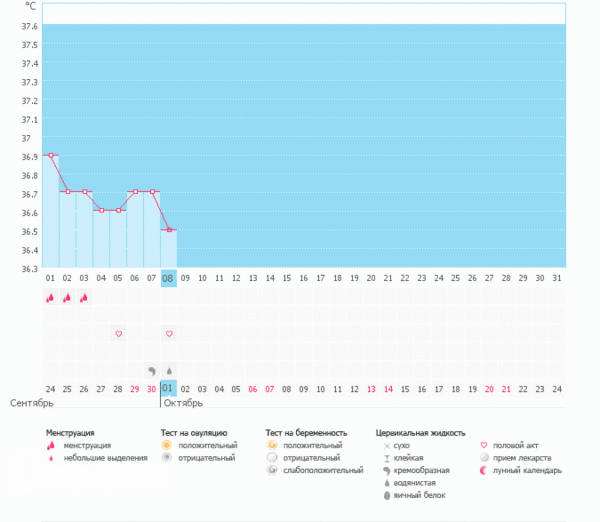Viewport: 600px width, 522px height.
Task: Select the highlighted October 01 date cell
Action: (x=168, y=388)
